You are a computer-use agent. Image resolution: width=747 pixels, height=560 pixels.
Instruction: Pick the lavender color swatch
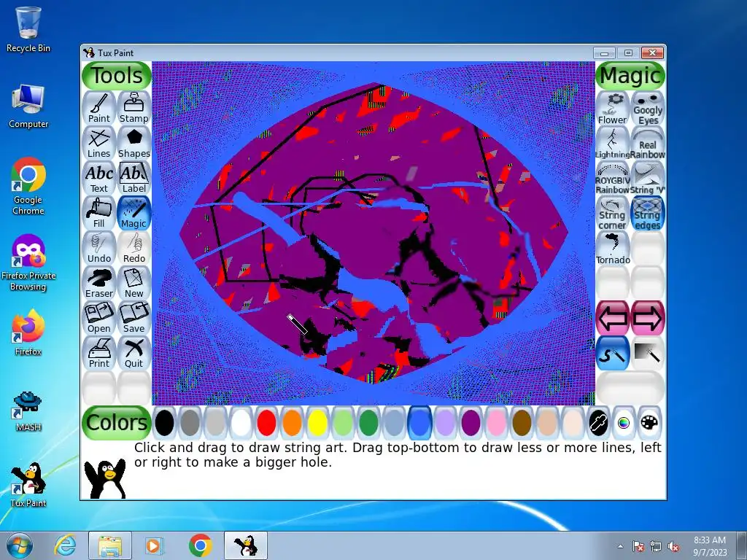[x=445, y=422]
